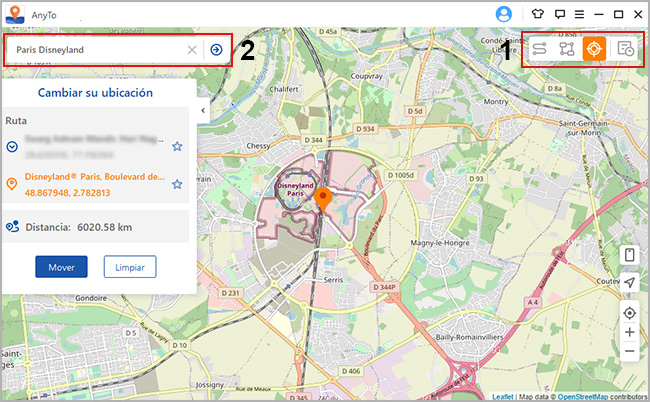Clear the Paris Disneyland search text
The width and height of the screenshot is (650, 402).
[x=192, y=50]
